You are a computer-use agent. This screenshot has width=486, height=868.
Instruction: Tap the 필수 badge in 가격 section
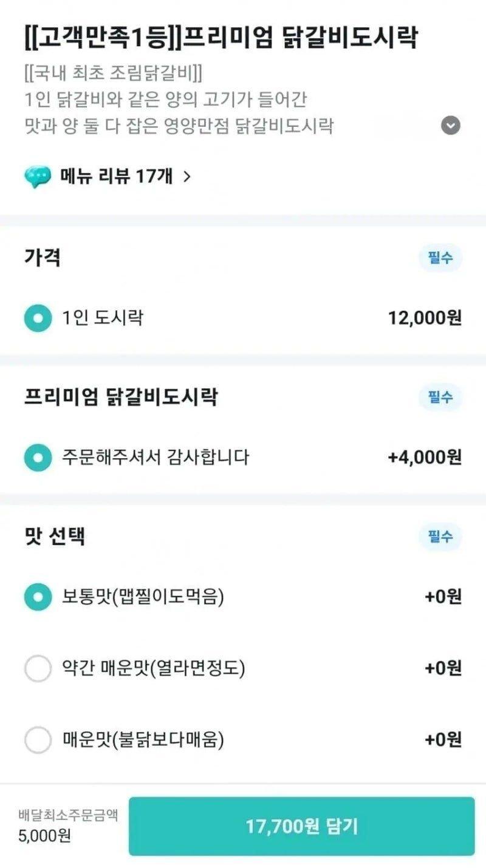[x=440, y=259]
